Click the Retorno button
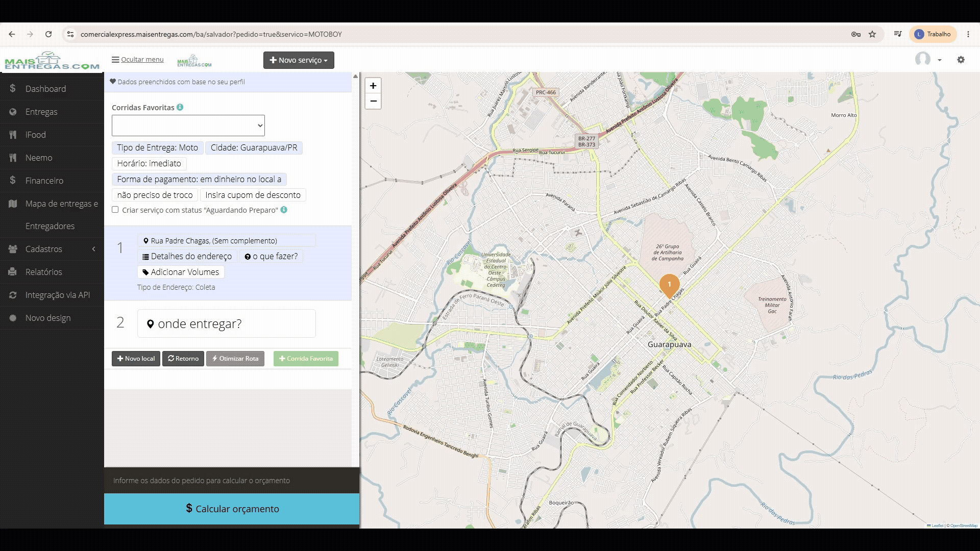 [183, 359]
